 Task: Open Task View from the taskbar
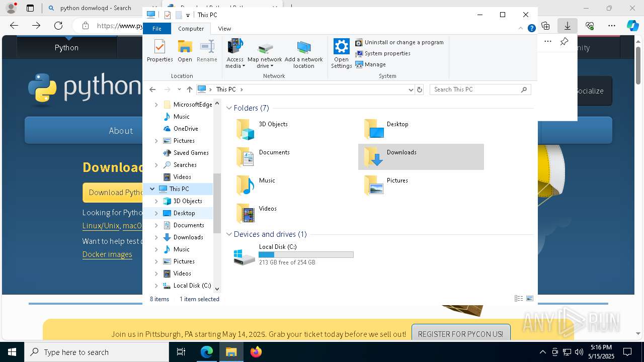(x=181, y=352)
